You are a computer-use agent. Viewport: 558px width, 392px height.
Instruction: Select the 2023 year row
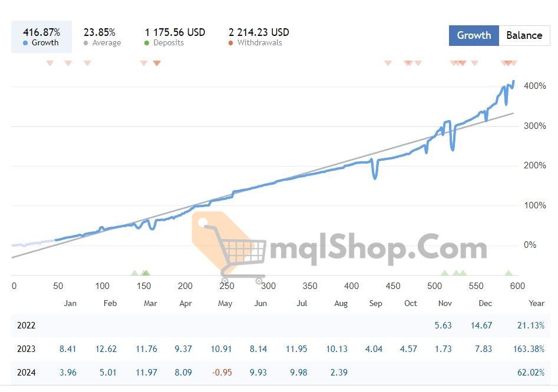tap(26, 349)
